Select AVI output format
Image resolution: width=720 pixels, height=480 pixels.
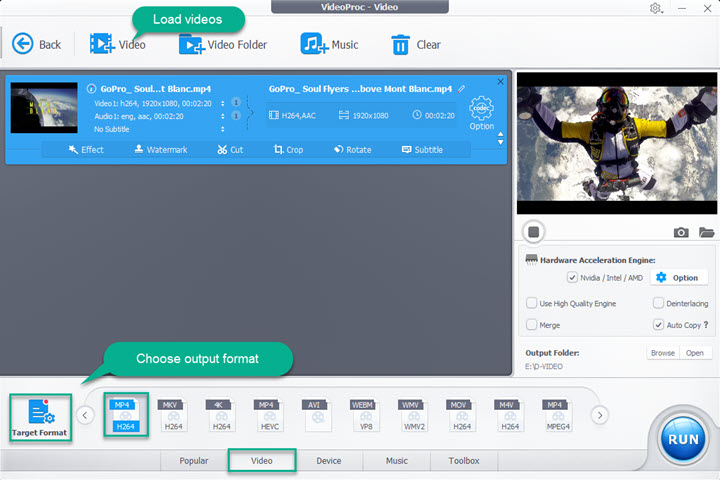(317, 415)
